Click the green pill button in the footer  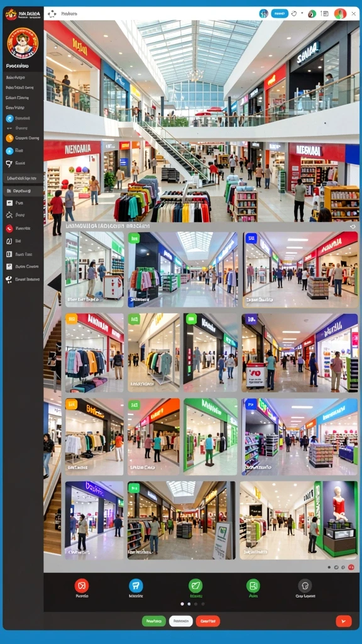pyautogui.click(x=154, y=621)
